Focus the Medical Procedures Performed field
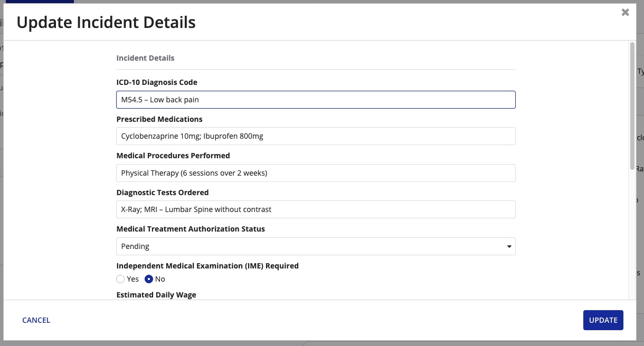644x346 pixels. coord(316,173)
